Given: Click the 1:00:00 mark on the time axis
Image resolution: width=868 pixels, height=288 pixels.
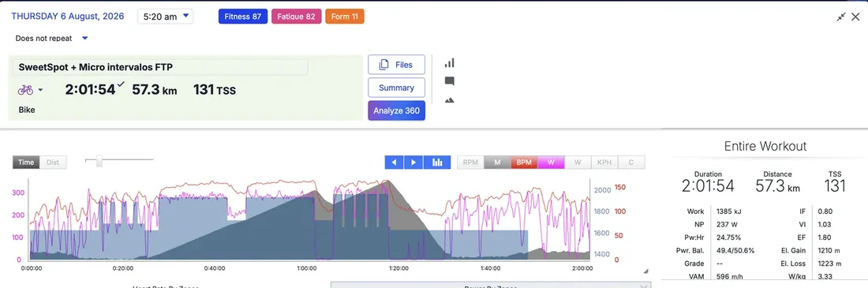Looking at the screenshot, I should [306, 268].
